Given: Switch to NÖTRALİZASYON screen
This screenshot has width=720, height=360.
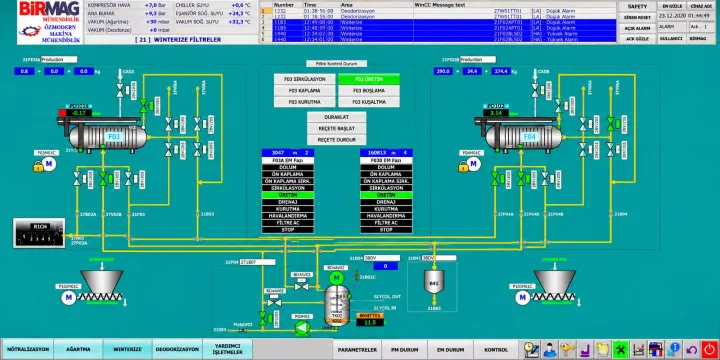Looking at the screenshot, I should click(x=28, y=349).
